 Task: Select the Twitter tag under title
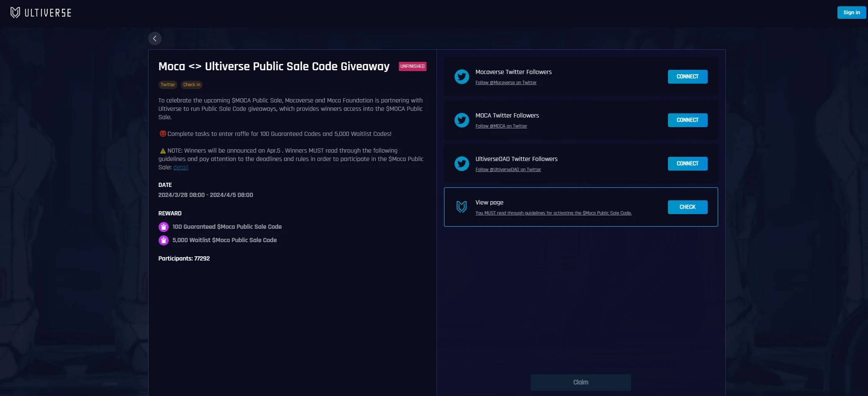click(x=168, y=84)
